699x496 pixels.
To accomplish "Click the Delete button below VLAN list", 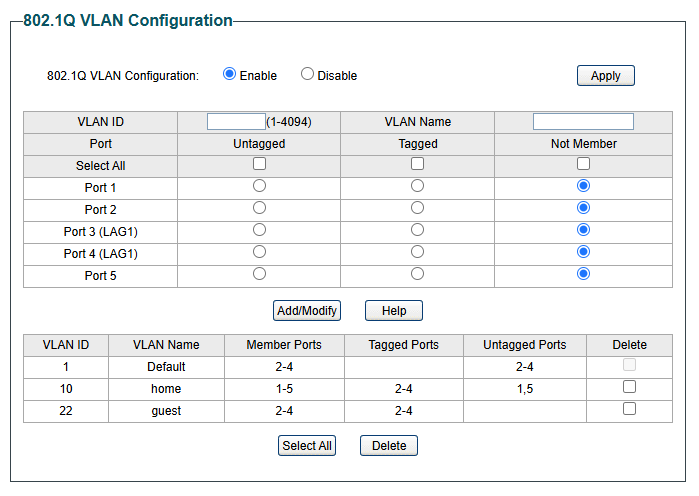I will 389,446.
